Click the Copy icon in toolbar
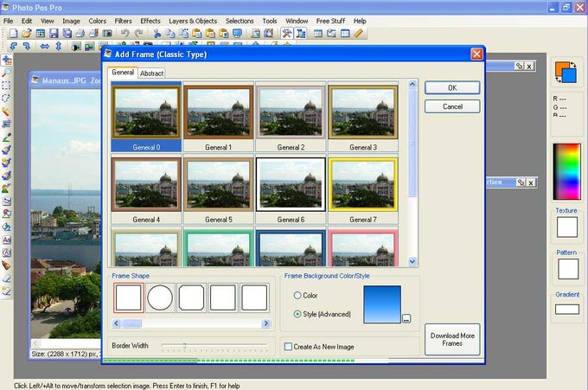 tap(170, 34)
